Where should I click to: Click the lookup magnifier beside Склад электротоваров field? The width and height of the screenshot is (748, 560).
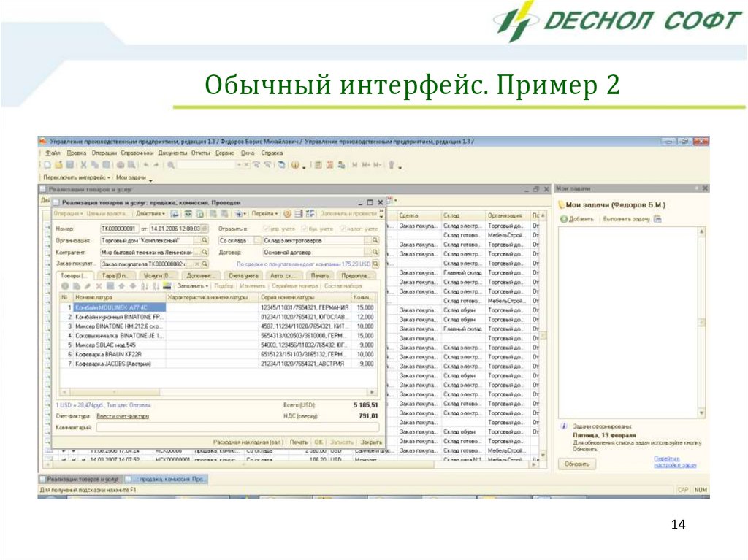coord(375,240)
